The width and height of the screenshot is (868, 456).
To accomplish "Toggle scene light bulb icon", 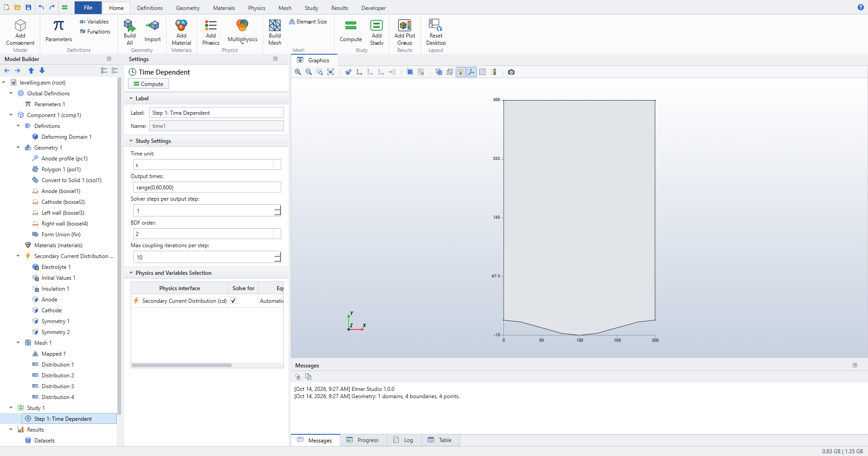I will point(461,72).
